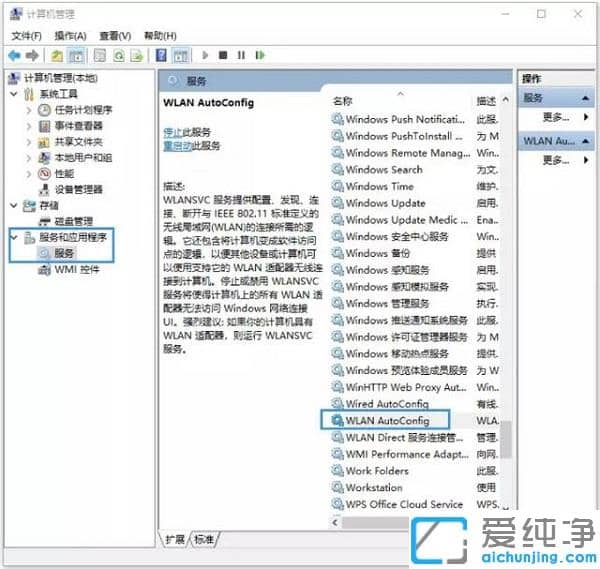Click the 停止 this service link

pos(173,132)
